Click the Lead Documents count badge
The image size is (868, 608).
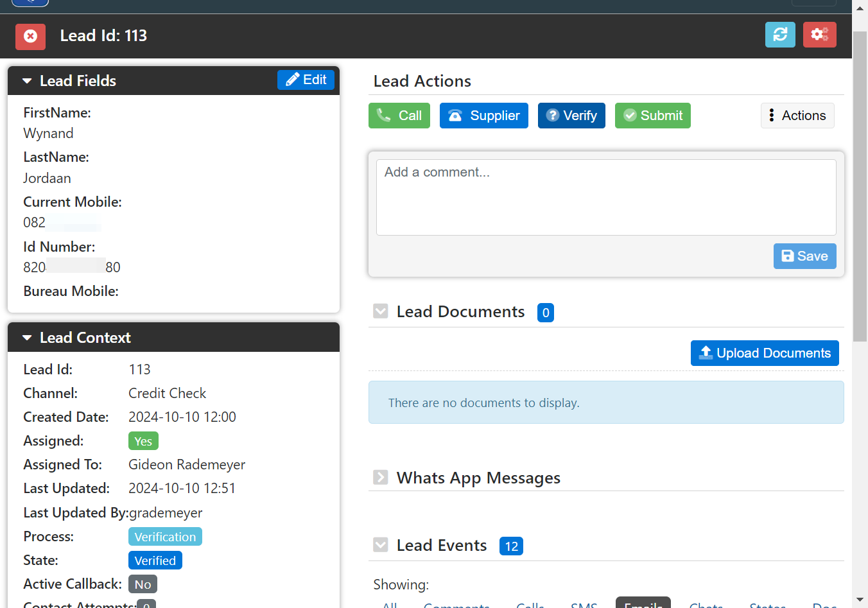[x=546, y=313]
